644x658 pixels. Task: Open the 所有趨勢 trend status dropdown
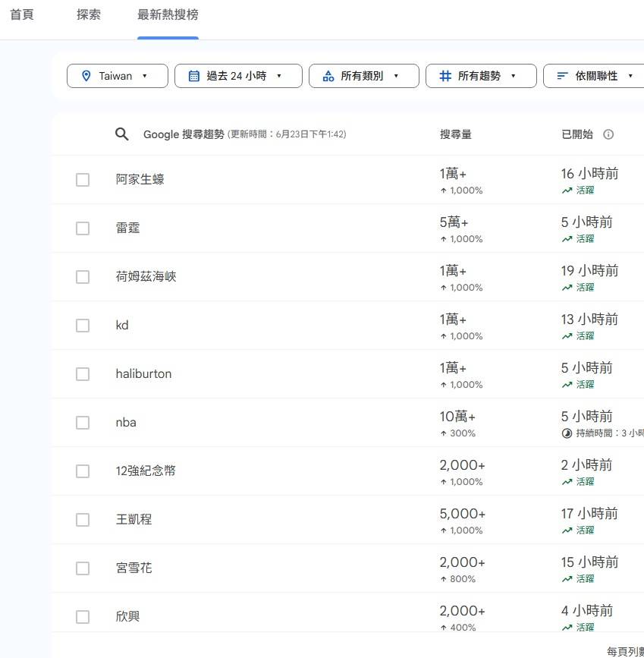[x=481, y=76]
